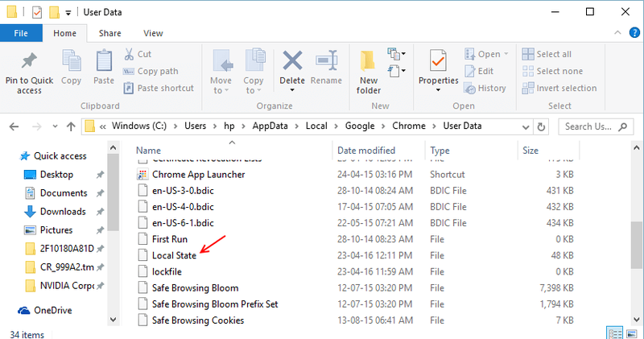Click Select none
Viewport: 644px width, 339px height.
point(552,71)
